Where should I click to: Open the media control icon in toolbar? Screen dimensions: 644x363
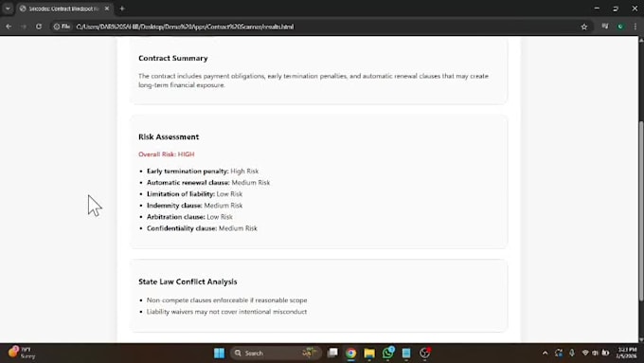[605, 27]
